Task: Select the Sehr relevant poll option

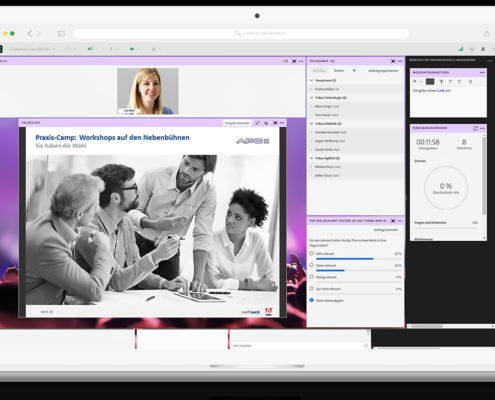Action: tap(311, 253)
